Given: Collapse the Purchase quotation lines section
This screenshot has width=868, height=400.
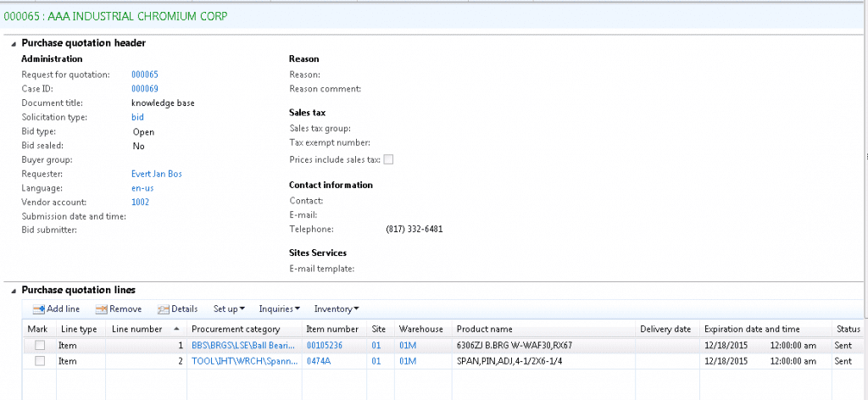Looking at the screenshot, I should tap(14, 290).
